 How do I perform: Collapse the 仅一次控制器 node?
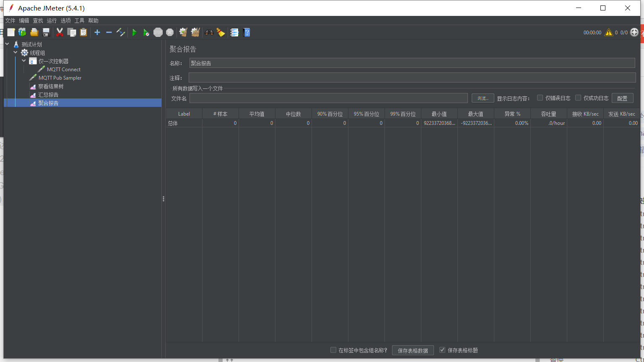pyautogui.click(x=24, y=61)
